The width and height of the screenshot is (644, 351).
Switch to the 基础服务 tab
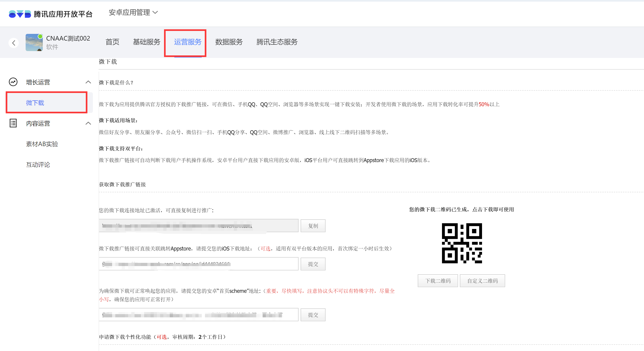[x=146, y=42]
